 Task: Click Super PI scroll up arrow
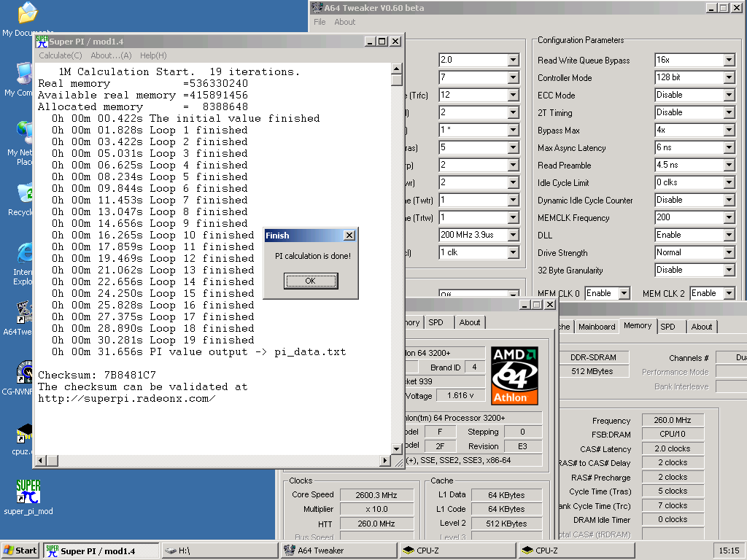click(x=396, y=69)
